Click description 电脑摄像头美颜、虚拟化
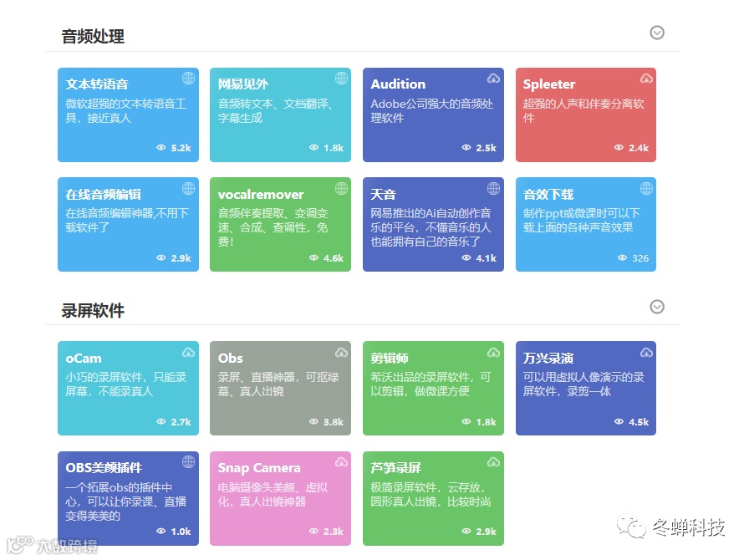This screenshot has height=560, width=749. (x=273, y=495)
